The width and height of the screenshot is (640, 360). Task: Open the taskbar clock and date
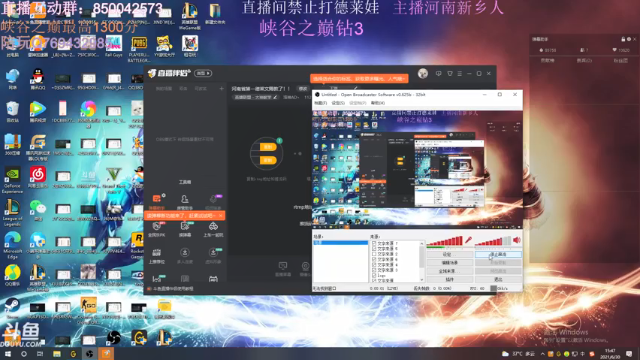pos(610,354)
